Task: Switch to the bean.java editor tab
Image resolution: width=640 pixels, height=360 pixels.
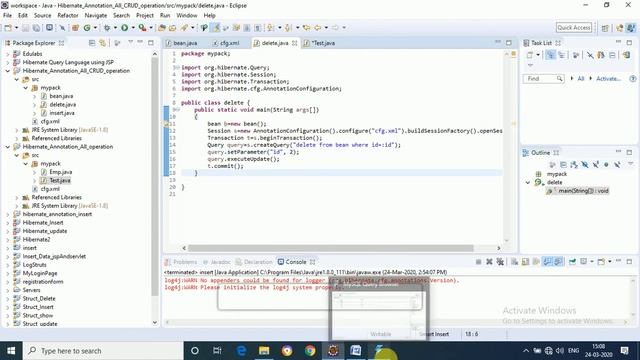Action: pyautogui.click(x=181, y=43)
